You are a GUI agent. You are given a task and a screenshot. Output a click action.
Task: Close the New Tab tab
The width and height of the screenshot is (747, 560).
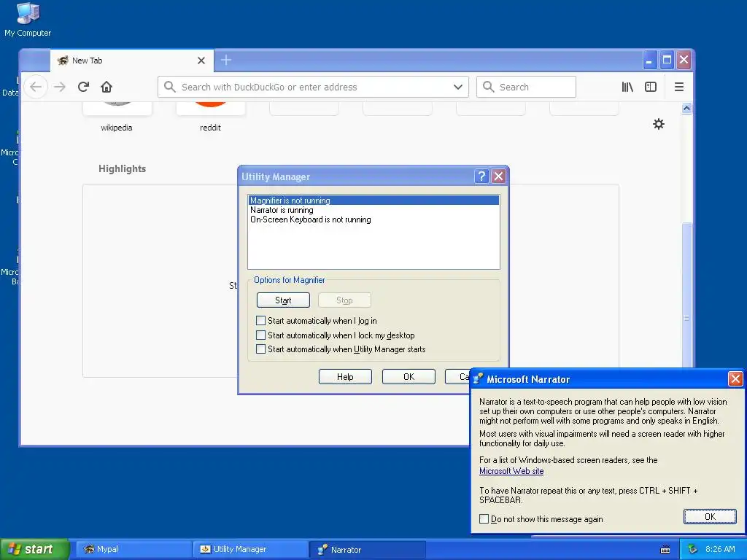pyautogui.click(x=201, y=61)
